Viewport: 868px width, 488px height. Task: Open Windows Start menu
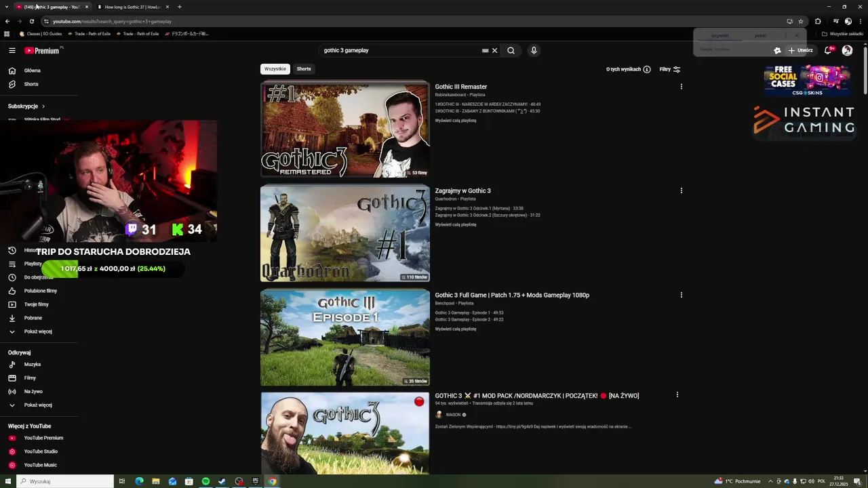coord(7,481)
